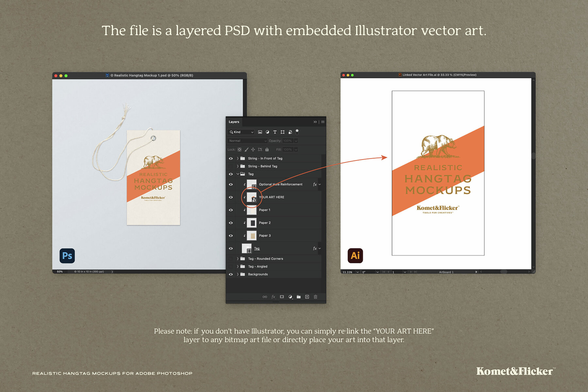Click the Create new layer icon

pyautogui.click(x=307, y=297)
